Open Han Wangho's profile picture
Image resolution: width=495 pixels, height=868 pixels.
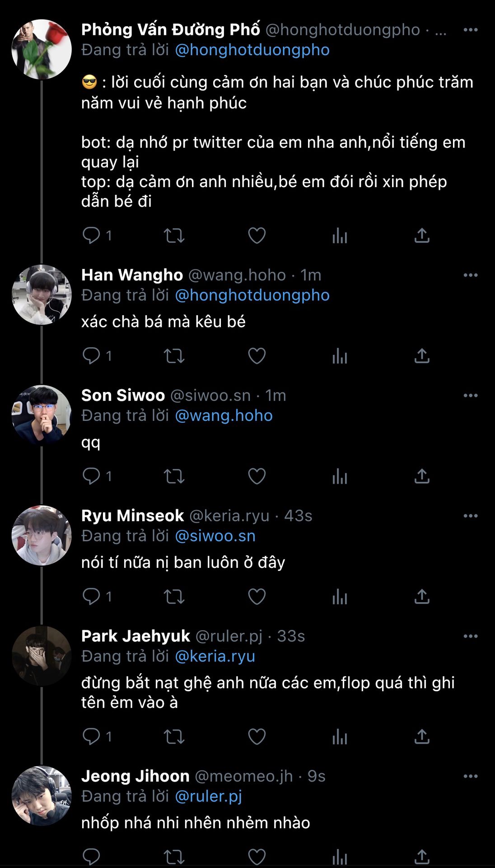click(42, 295)
